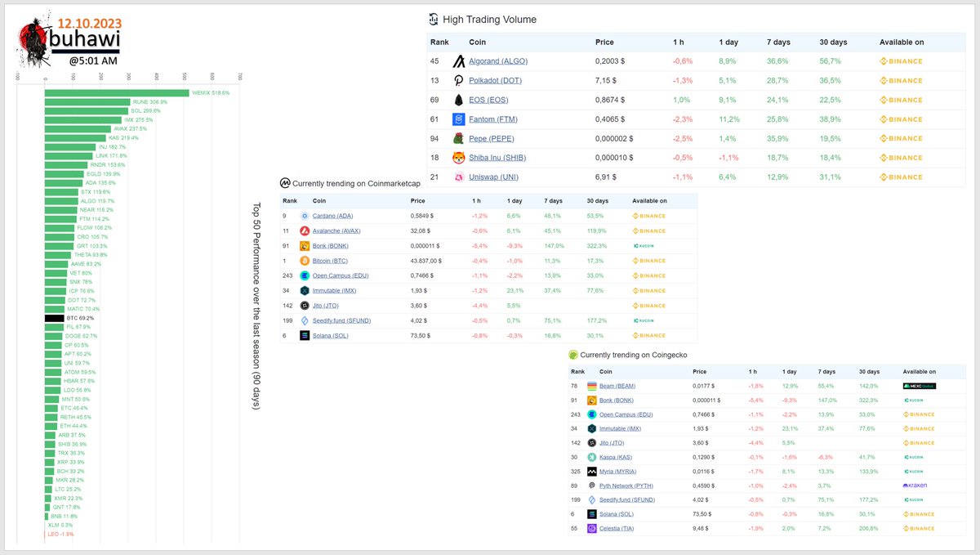This screenshot has width=980, height=555.
Task: Click the Coingecko logo icon in heading
Action: (x=573, y=355)
